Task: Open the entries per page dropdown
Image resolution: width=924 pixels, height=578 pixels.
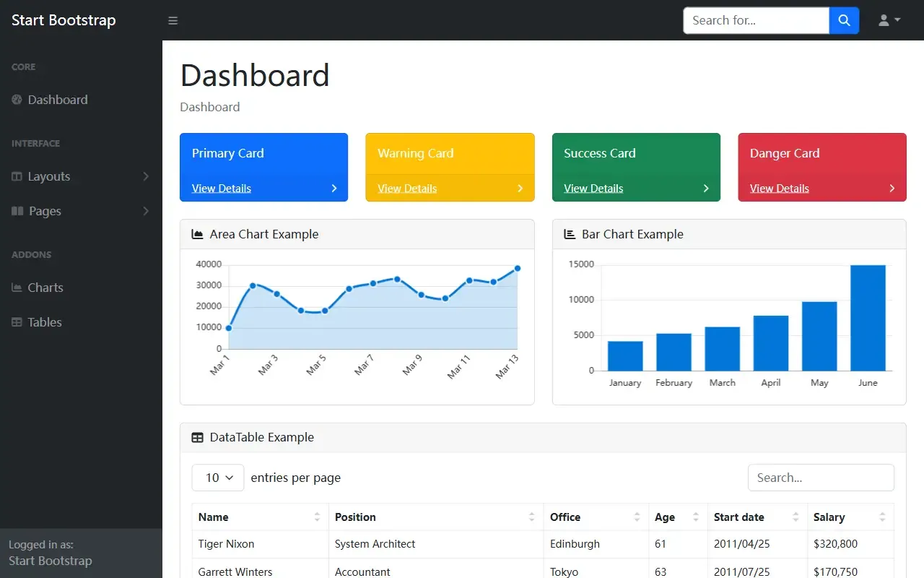Action: pos(218,478)
